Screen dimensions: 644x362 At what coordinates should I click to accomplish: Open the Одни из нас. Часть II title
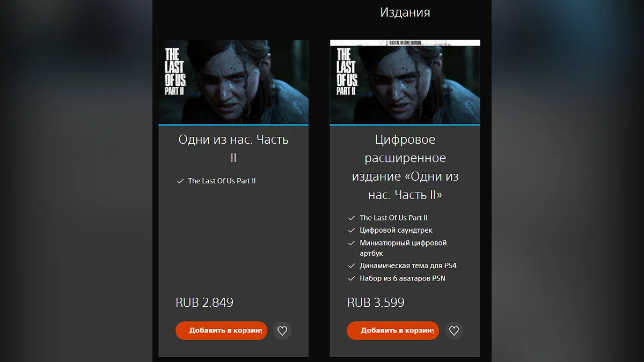233,149
